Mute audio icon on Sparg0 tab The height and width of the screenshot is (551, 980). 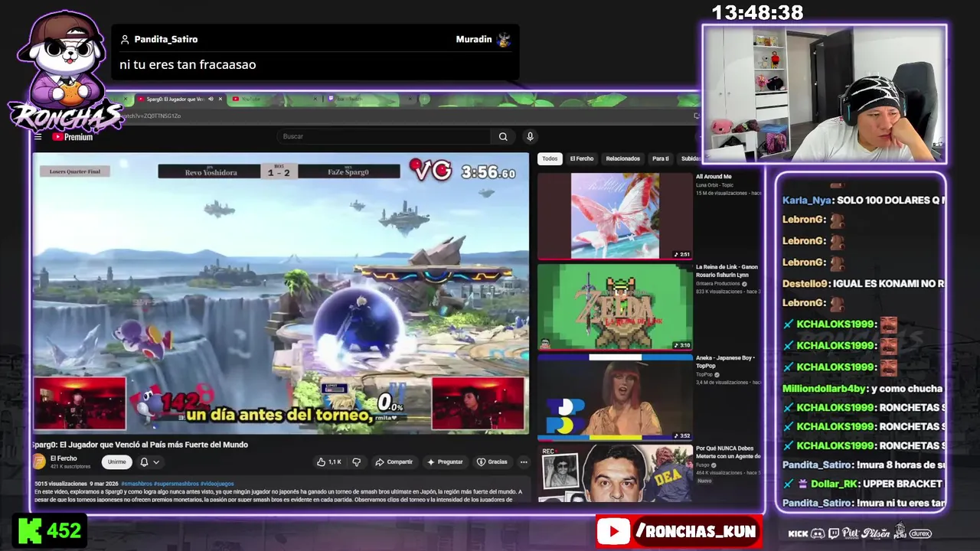[x=211, y=99]
